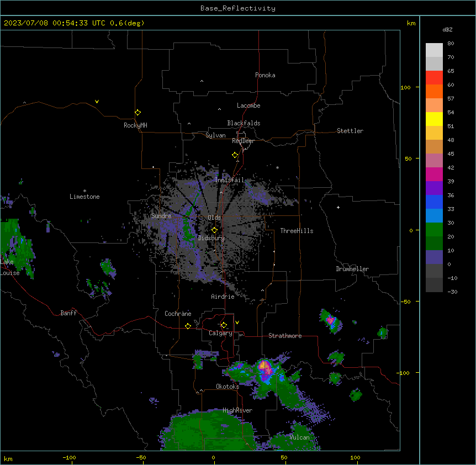The height and width of the screenshot is (465, 476).
Task: Click the Innisfail city label
Action: click(230, 180)
